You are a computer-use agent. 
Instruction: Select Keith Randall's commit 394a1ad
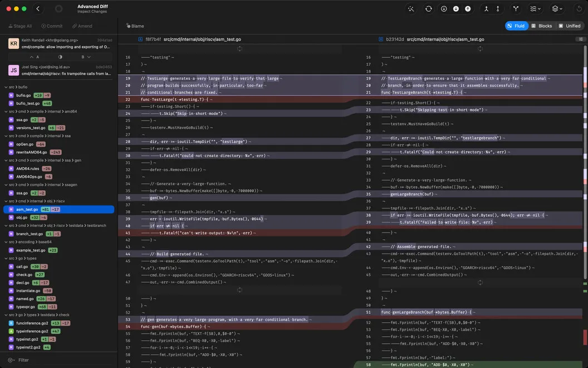tap(60, 43)
